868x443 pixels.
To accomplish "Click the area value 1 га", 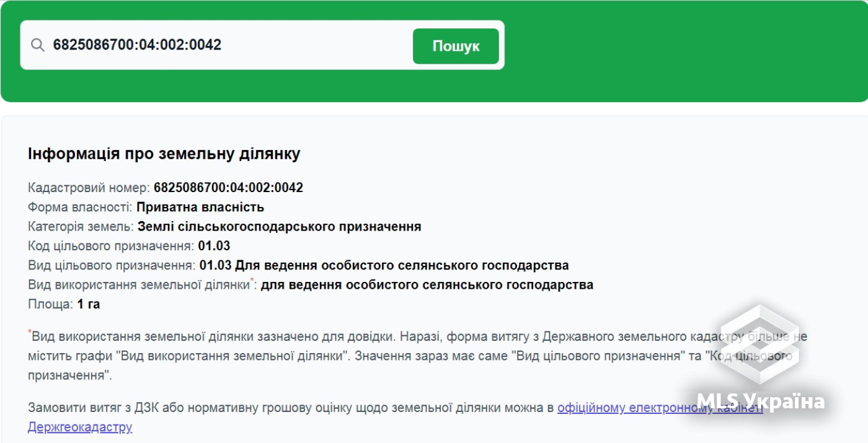I will 89,304.
